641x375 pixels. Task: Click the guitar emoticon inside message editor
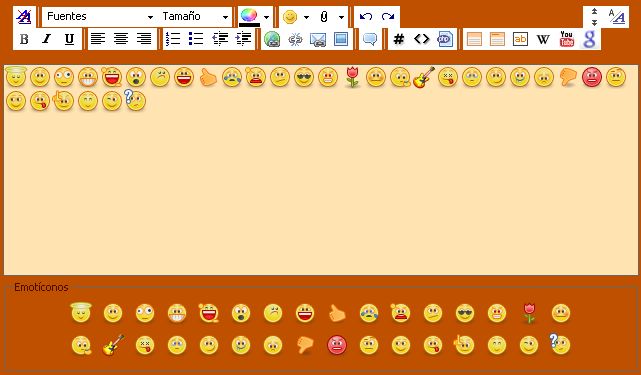424,77
